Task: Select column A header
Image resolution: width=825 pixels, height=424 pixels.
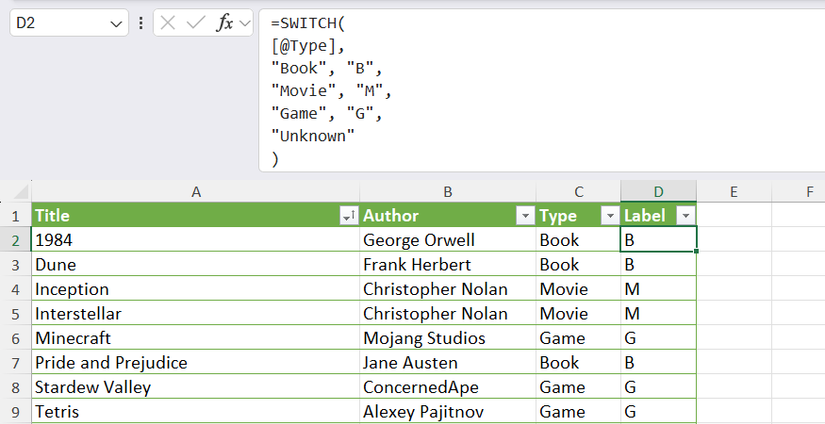Action: tap(196, 192)
